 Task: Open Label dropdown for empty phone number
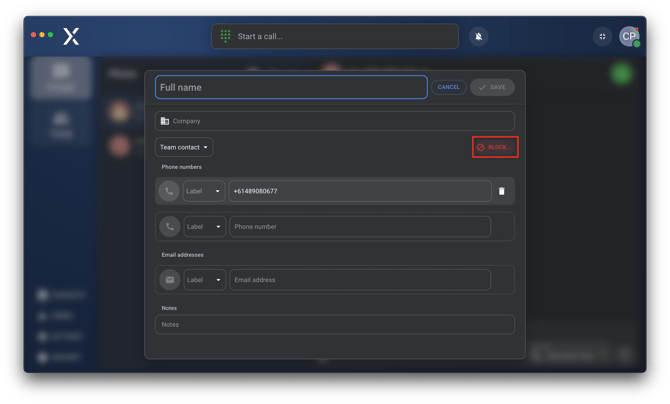click(x=204, y=226)
